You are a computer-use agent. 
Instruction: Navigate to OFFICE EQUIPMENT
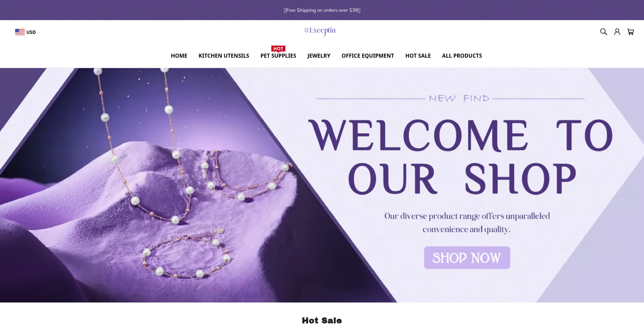[x=368, y=56]
